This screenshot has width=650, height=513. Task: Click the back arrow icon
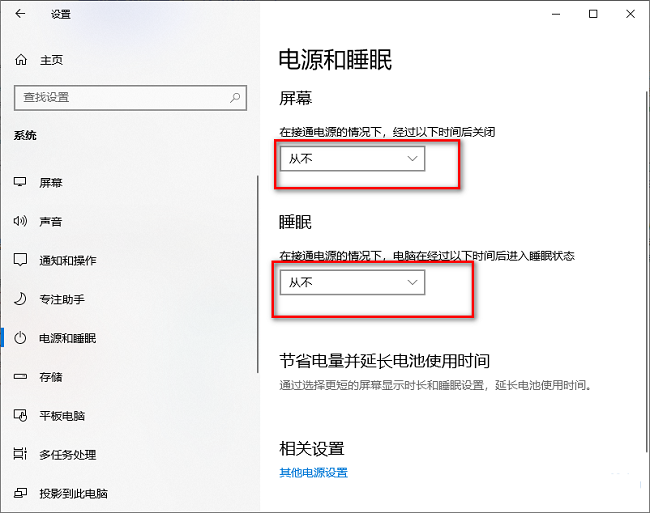coord(20,14)
